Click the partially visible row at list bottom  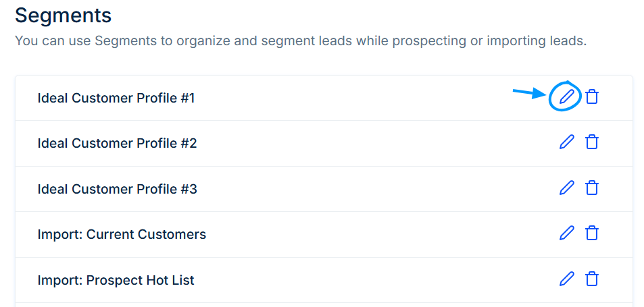coord(324,305)
